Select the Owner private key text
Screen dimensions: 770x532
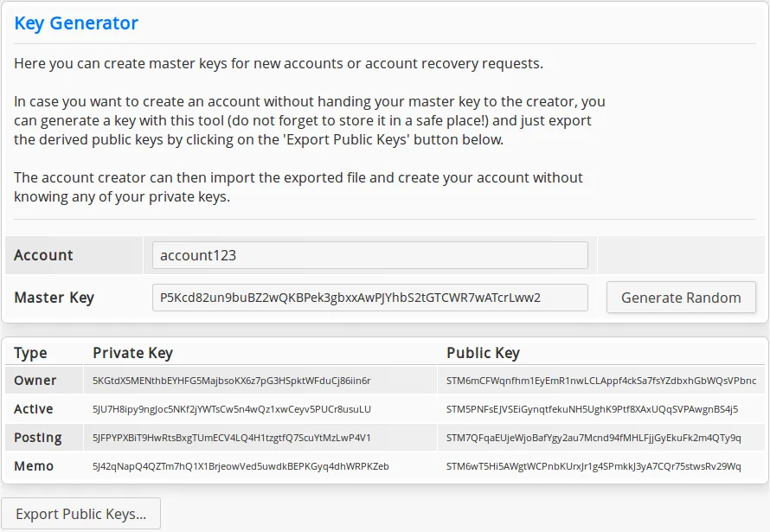click(x=231, y=381)
